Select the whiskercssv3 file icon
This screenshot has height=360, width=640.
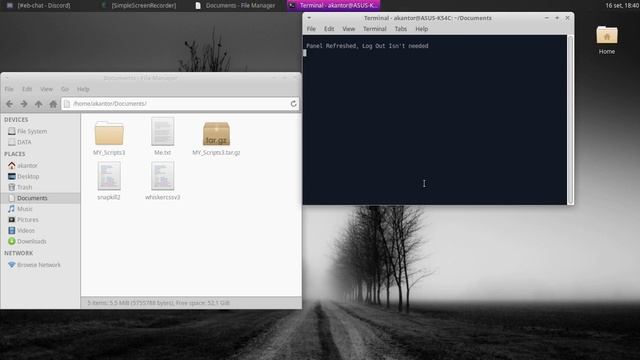coord(162,176)
